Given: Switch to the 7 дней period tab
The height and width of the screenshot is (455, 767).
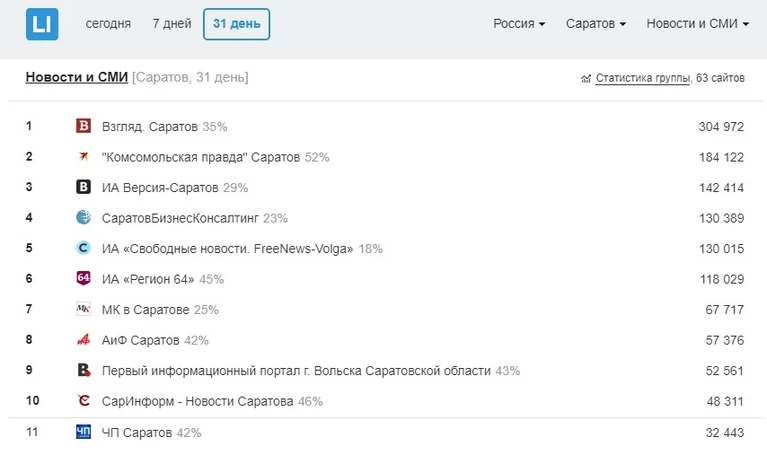Looking at the screenshot, I should point(172,23).
